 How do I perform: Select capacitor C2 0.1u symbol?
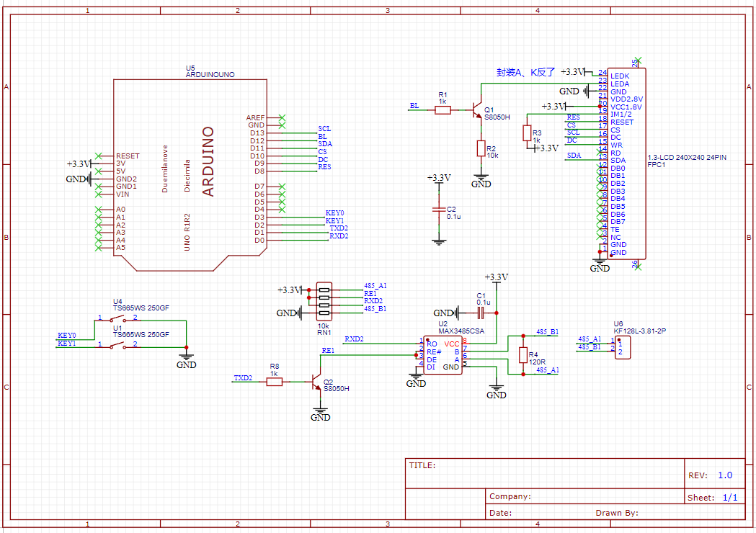pyautogui.click(x=439, y=209)
